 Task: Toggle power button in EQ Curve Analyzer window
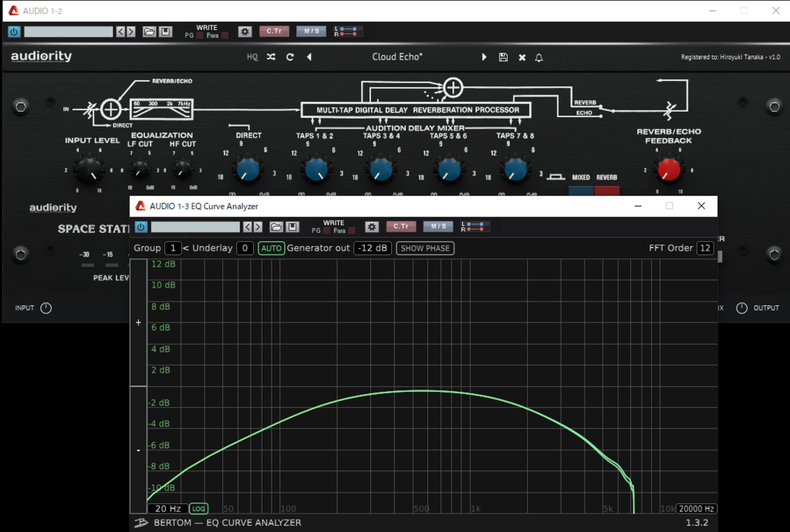141,227
